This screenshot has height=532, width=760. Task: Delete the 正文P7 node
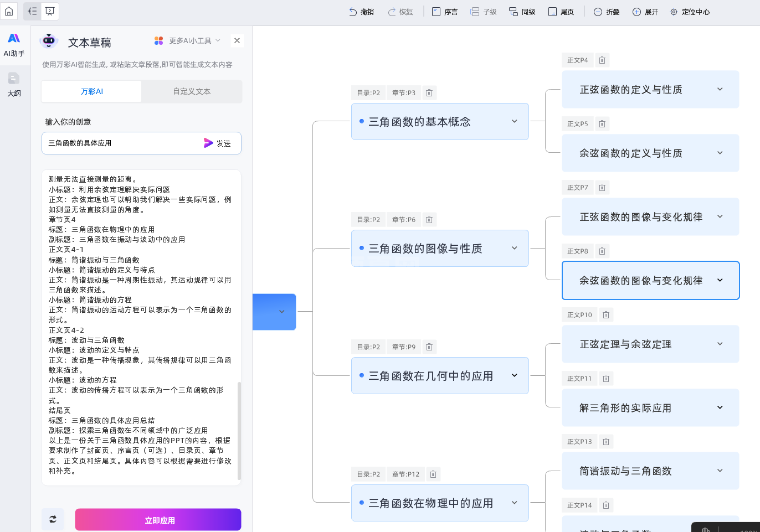602,188
